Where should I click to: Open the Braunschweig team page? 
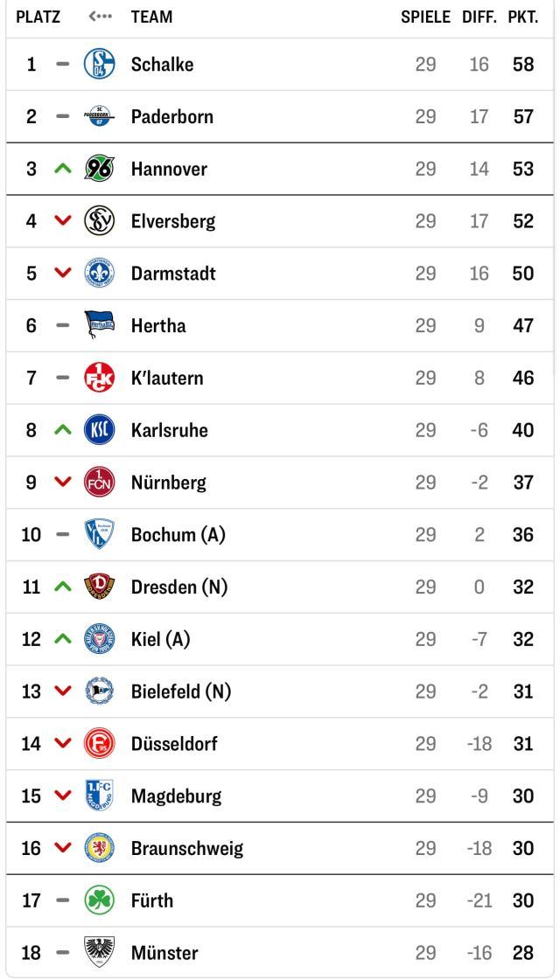186,848
